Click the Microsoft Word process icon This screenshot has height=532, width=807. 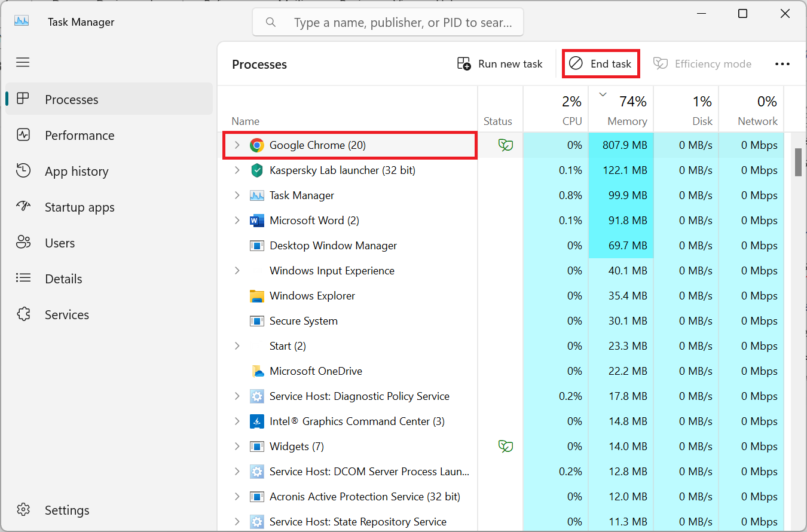pyautogui.click(x=257, y=221)
